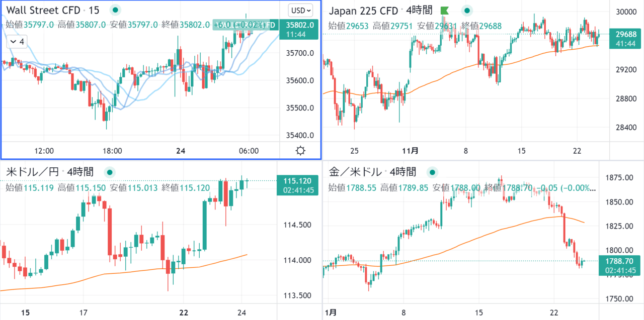Click the 35802.0 current price label
The height and width of the screenshot is (320, 644).
(300, 25)
